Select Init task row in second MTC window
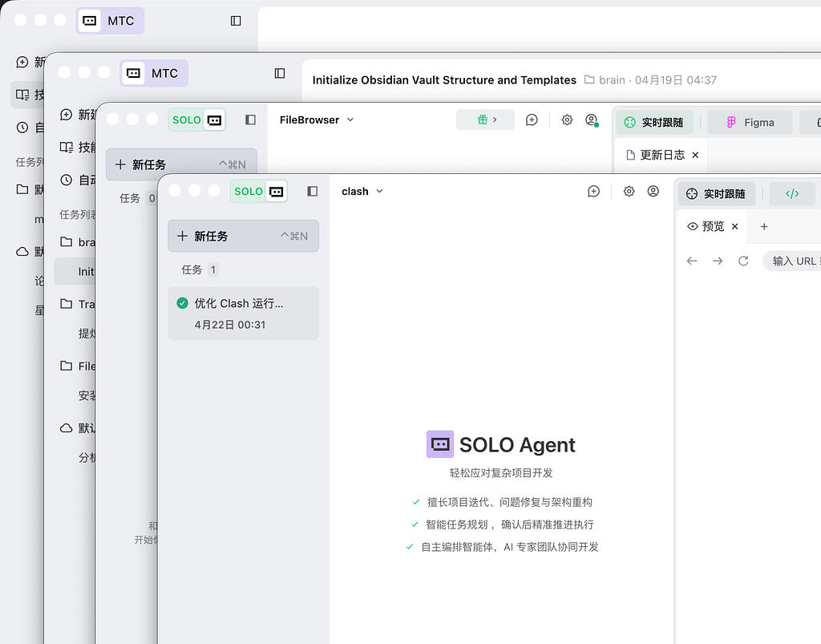 tap(75, 271)
